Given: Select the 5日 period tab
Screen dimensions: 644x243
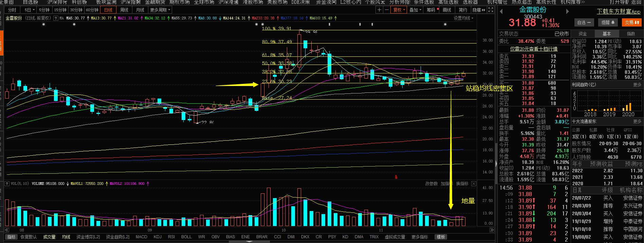Looking at the screenshot, I should (29, 10).
